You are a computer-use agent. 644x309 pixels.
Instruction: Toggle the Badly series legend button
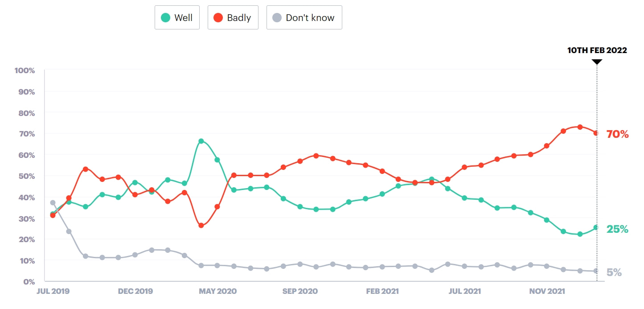[233, 18]
